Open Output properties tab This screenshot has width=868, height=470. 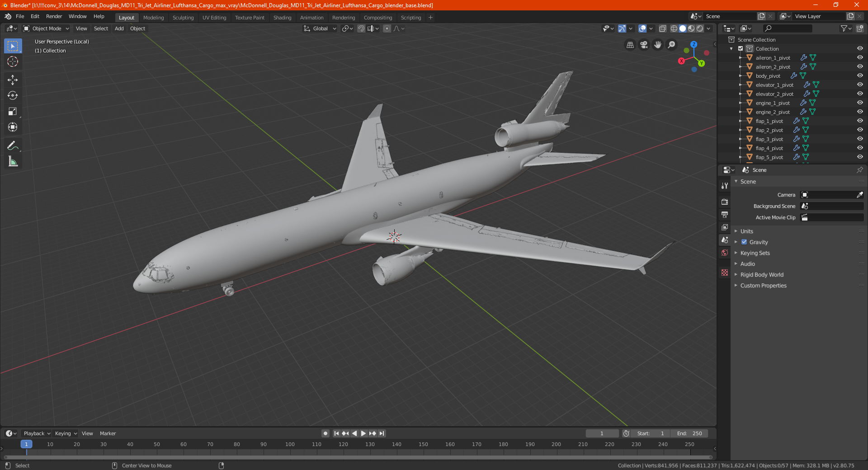tap(725, 214)
